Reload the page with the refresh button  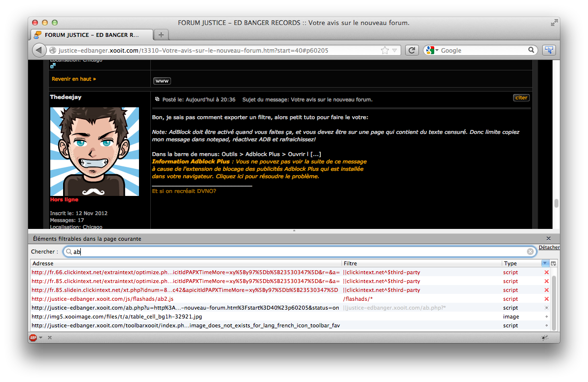click(x=412, y=50)
